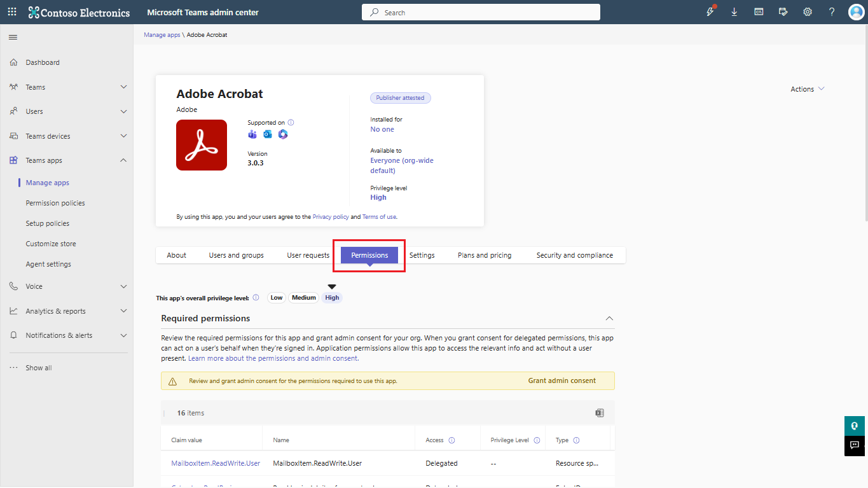
Task: Open the chat feedback widget button
Action: (x=855, y=445)
